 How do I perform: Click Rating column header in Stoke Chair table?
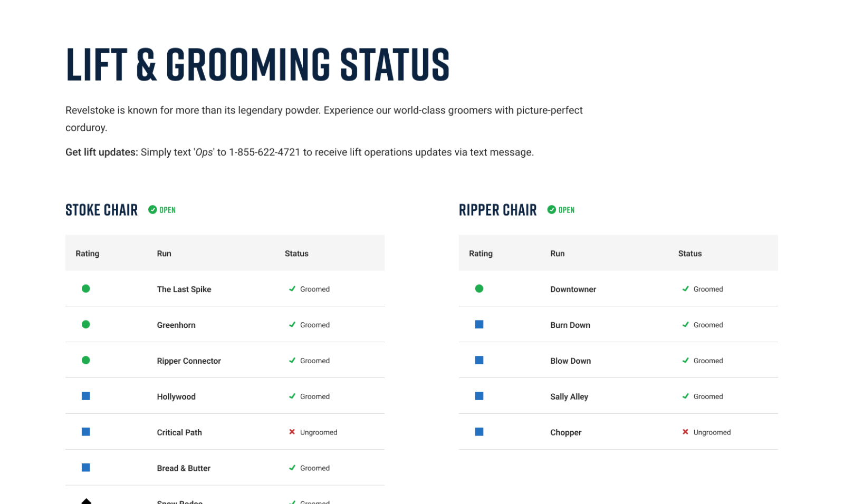(87, 254)
